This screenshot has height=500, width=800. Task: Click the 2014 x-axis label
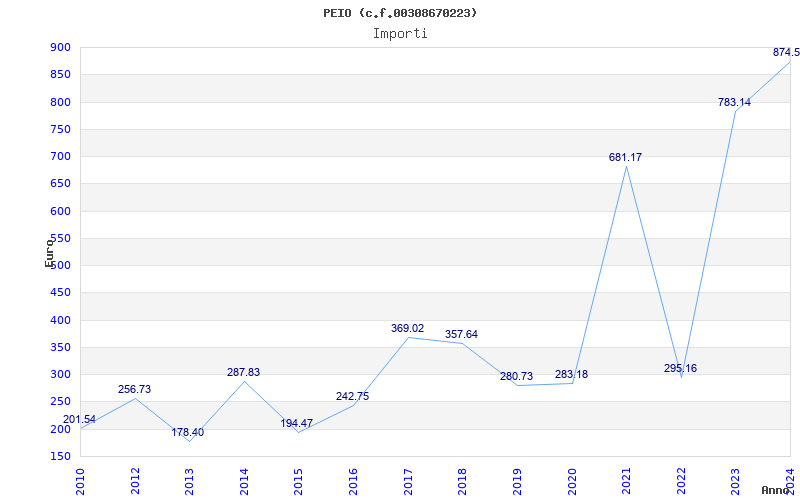click(x=244, y=482)
